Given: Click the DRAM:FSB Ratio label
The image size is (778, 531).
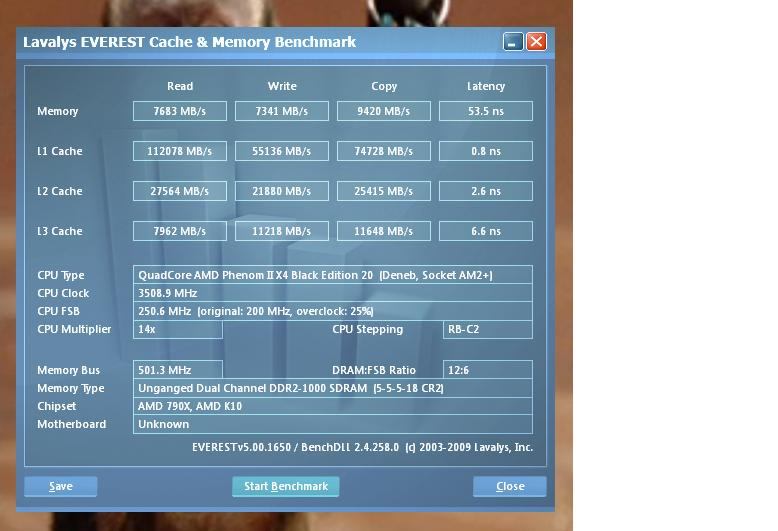Looking at the screenshot, I should tap(374, 370).
